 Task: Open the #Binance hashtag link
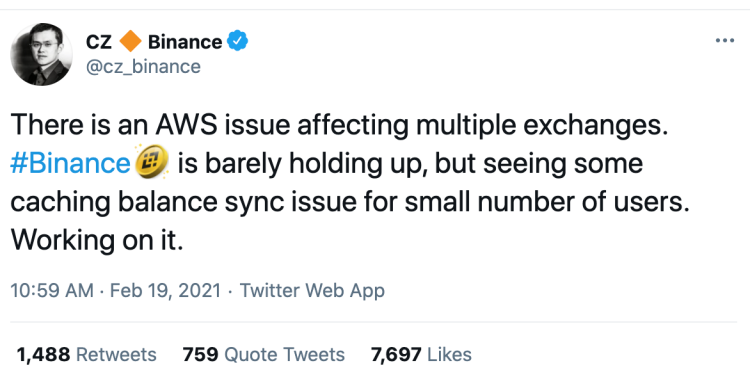70,163
